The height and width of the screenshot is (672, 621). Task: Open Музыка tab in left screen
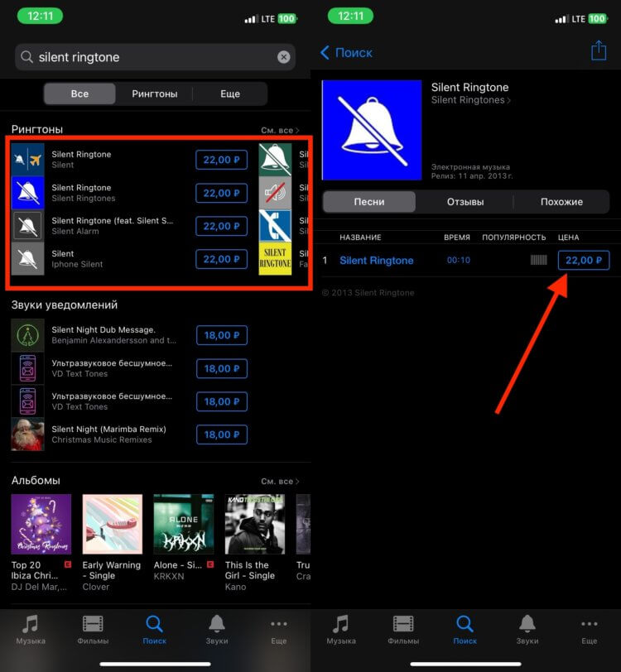tap(31, 629)
